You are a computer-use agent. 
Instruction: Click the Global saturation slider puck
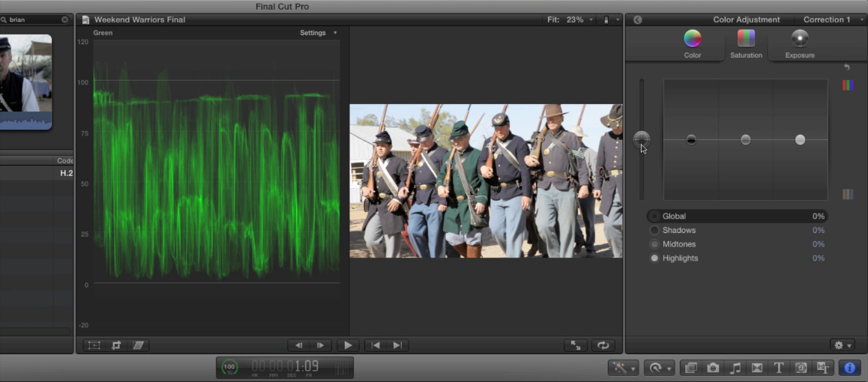coord(642,139)
